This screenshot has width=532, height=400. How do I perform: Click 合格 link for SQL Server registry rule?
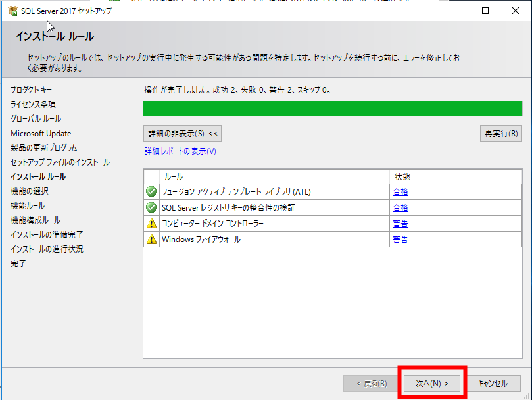point(400,208)
